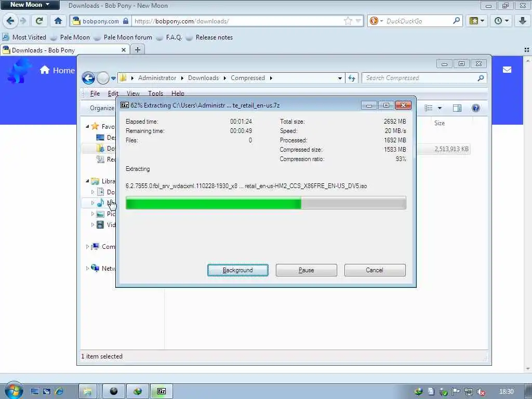Image resolution: width=532 pixels, height=399 pixels.
Task: Open the Explorer address bar dropdown arrow
Action: pyautogui.click(x=340, y=78)
